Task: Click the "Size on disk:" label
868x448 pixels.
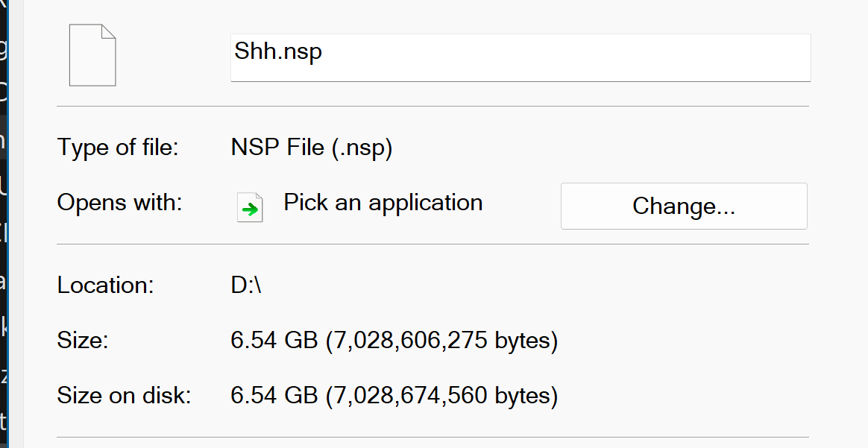Action: (124, 395)
